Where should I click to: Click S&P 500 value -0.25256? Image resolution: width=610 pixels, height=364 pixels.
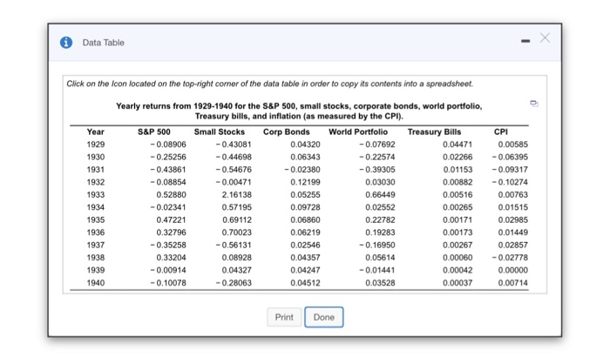[x=168, y=157]
